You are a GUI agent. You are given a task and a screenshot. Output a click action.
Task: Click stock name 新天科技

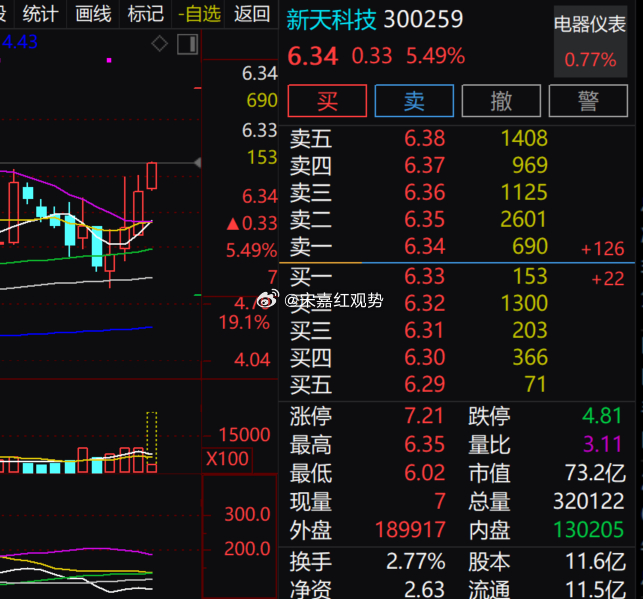pyautogui.click(x=331, y=19)
